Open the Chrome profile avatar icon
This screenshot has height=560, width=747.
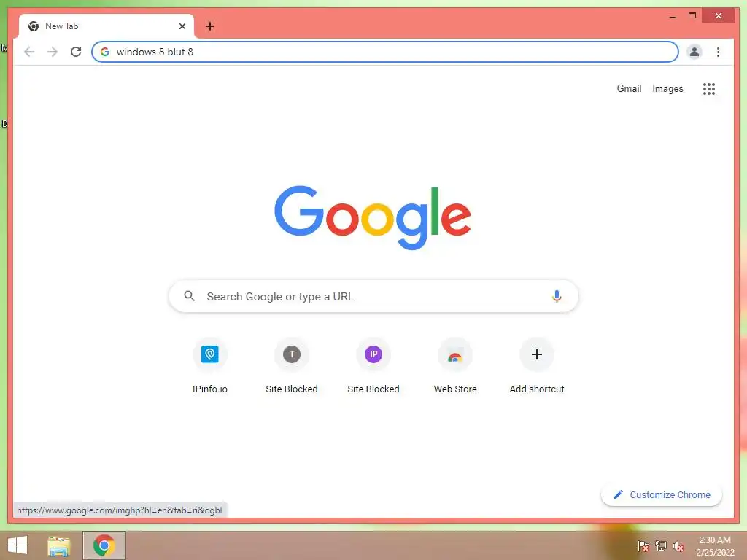pyautogui.click(x=694, y=52)
